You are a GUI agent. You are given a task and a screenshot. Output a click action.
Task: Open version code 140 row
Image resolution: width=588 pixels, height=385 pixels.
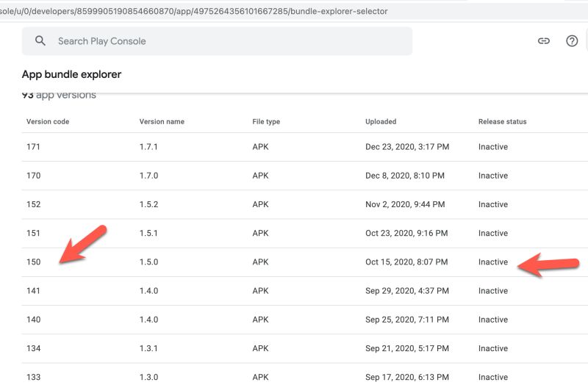click(304, 320)
